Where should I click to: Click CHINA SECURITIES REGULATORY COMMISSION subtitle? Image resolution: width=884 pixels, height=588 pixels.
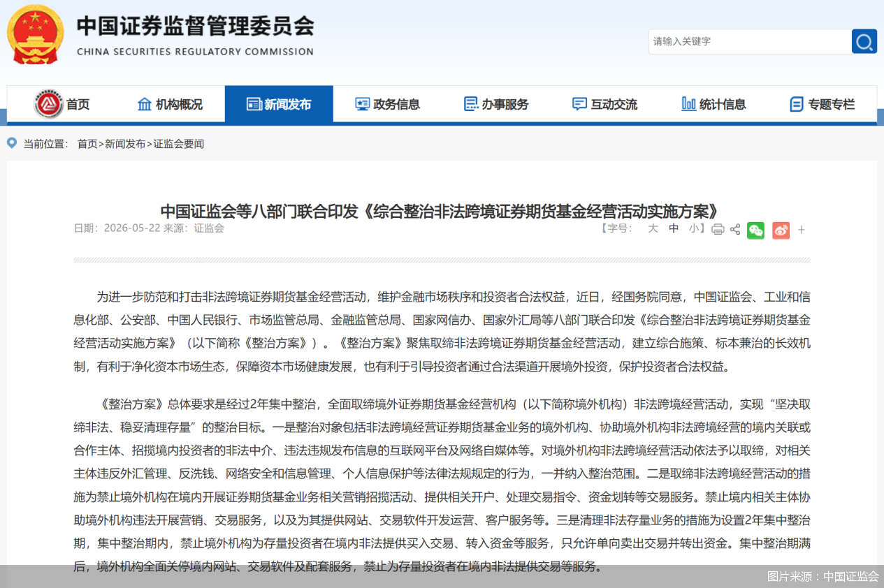coord(195,52)
